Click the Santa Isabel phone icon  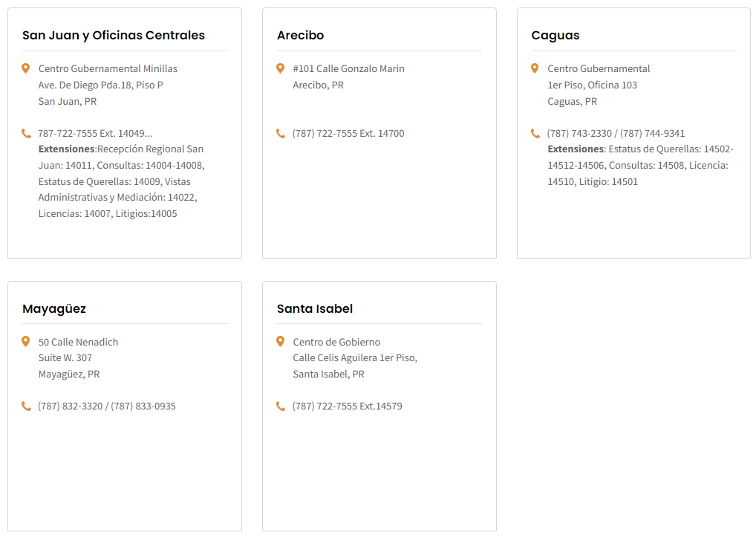(281, 406)
